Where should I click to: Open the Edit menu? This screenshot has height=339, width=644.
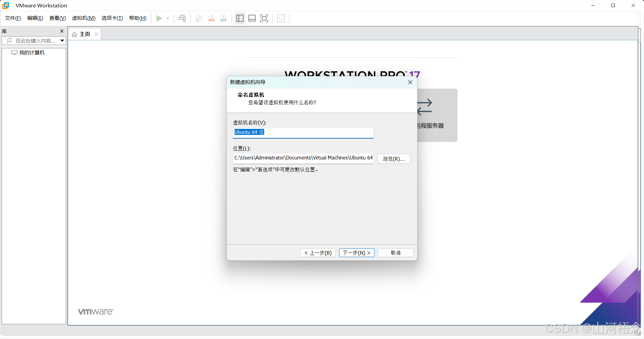35,18
